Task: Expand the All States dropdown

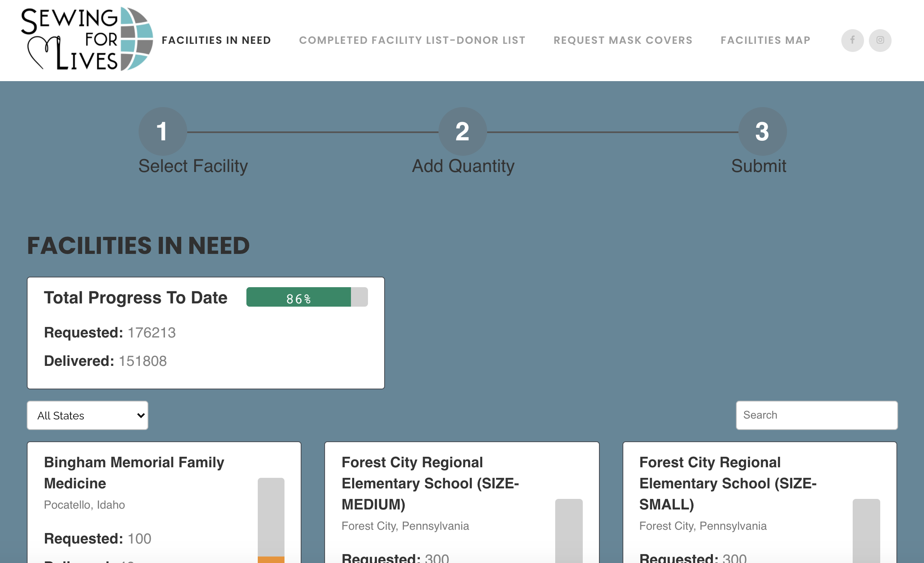Action: tap(88, 415)
